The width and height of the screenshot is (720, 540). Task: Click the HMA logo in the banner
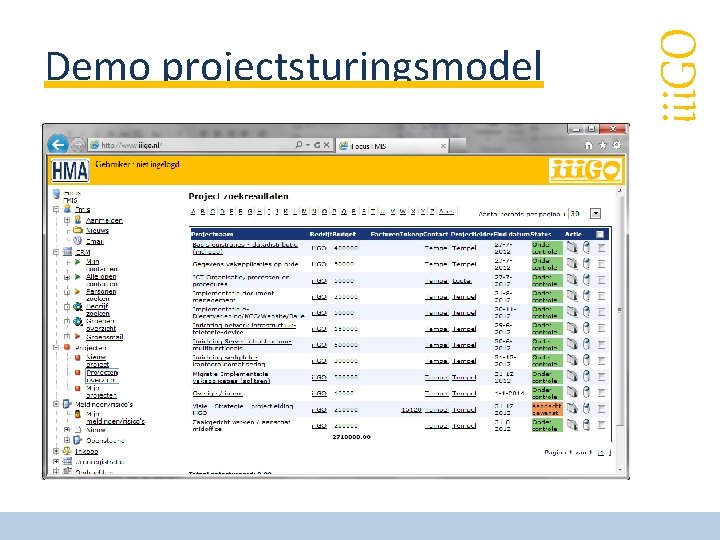70,171
